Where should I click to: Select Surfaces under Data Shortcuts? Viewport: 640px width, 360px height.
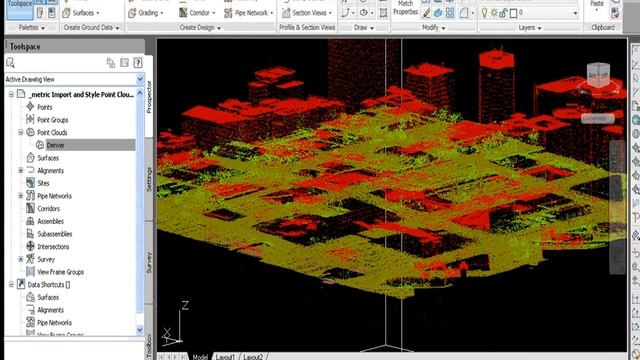pyautogui.click(x=48, y=297)
